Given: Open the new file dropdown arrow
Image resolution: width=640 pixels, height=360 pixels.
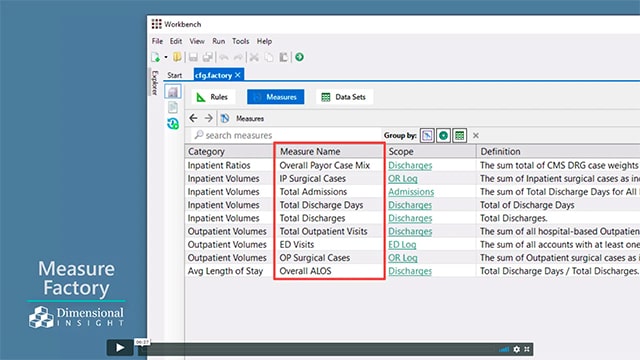Looking at the screenshot, I should coord(166,57).
